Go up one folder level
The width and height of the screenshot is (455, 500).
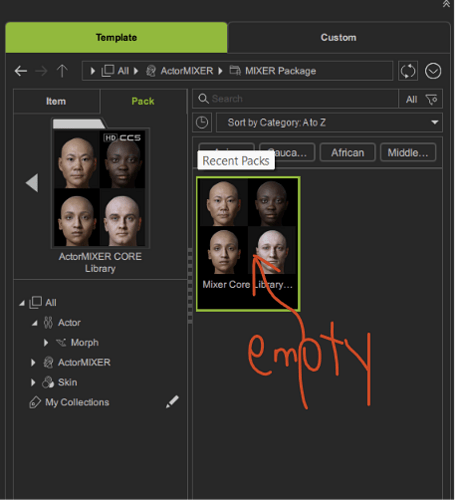(x=62, y=71)
